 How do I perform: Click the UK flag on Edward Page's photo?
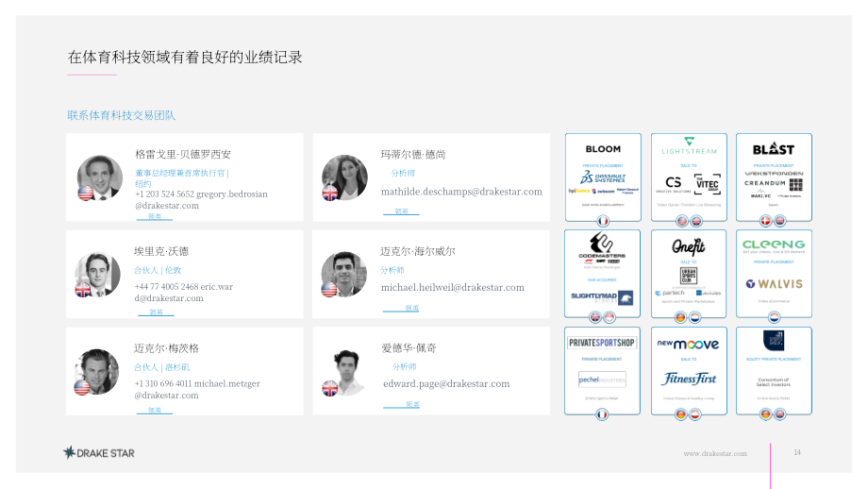coord(330,389)
